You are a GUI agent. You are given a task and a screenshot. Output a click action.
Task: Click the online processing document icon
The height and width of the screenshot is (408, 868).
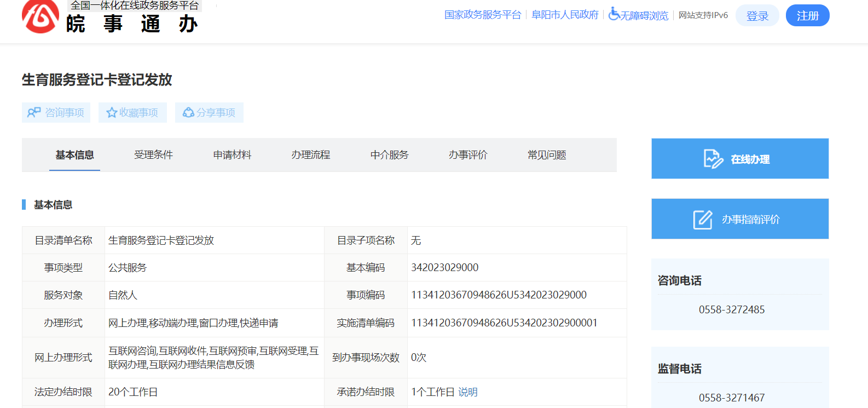pos(713,159)
